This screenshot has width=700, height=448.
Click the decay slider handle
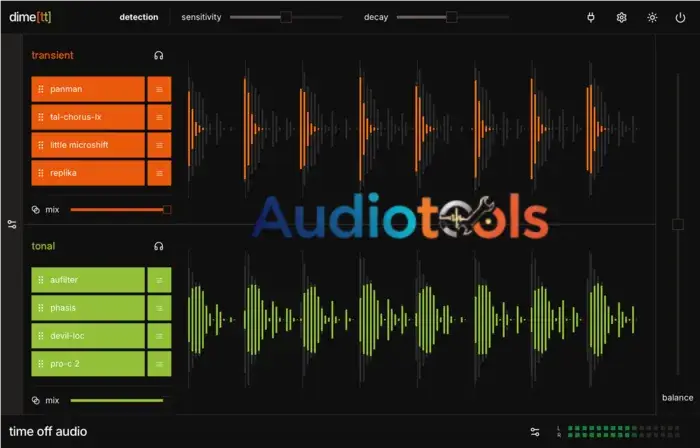pyautogui.click(x=451, y=17)
